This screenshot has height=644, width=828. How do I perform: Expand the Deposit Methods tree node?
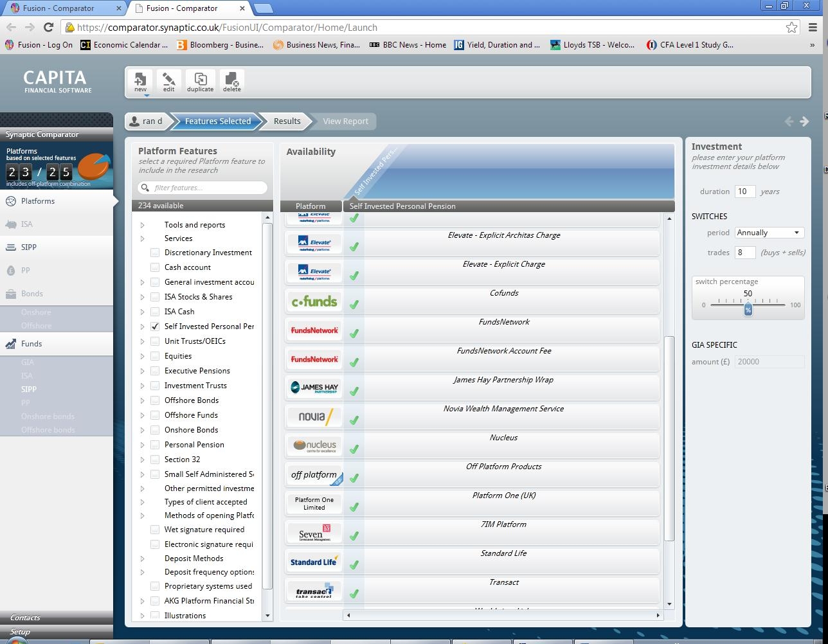(143, 559)
